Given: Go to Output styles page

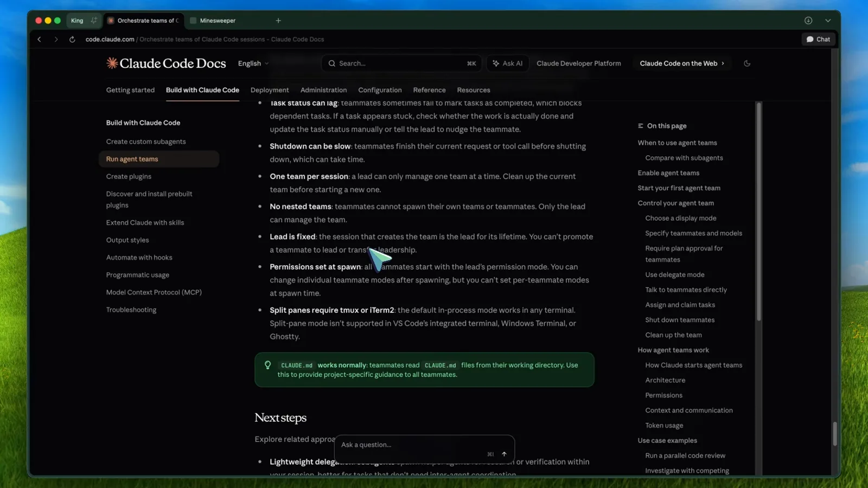Looking at the screenshot, I should (x=127, y=240).
